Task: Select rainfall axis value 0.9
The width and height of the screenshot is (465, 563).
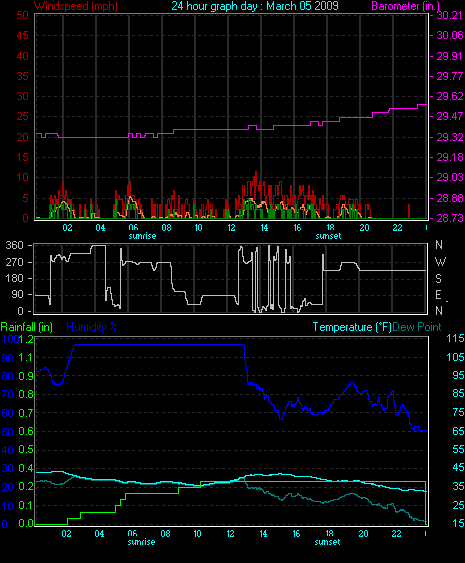Action: click(x=25, y=376)
